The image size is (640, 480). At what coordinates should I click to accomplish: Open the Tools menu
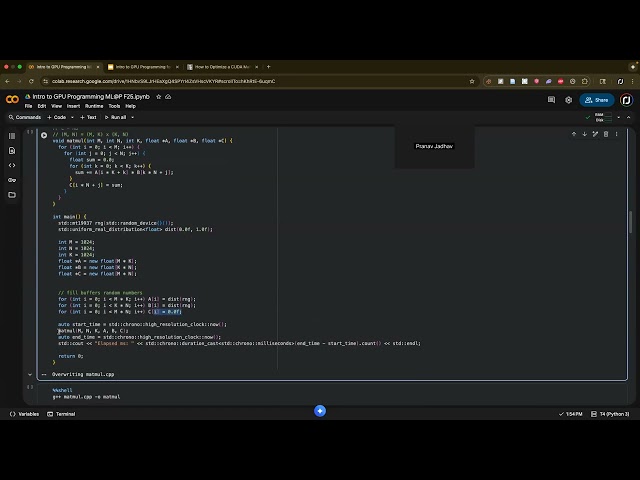(x=114, y=106)
